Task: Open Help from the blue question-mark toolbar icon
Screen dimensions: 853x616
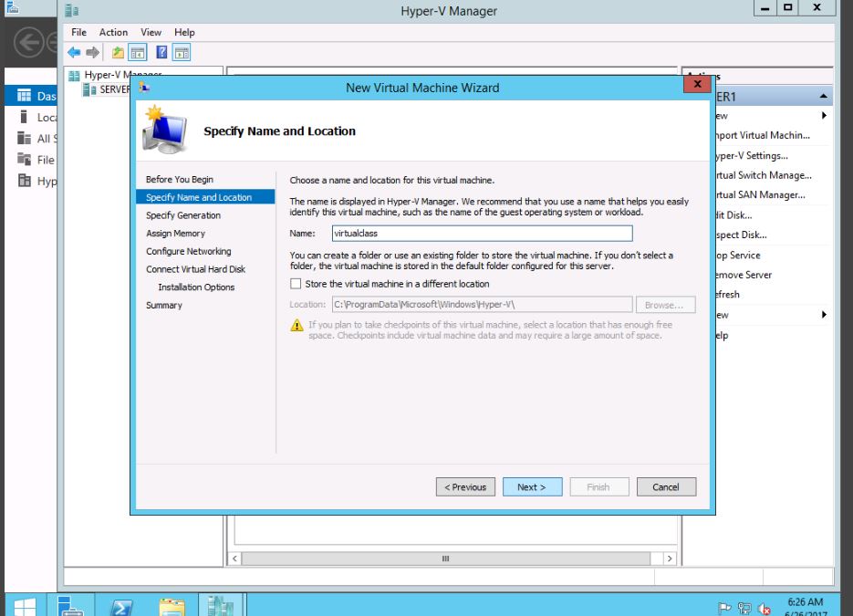Action: pyautogui.click(x=161, y=52)
